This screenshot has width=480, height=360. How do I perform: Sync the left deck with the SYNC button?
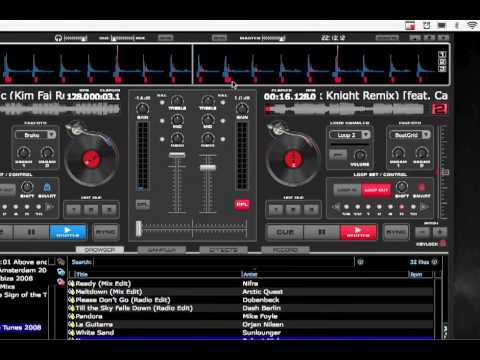(x=106, y=232)
